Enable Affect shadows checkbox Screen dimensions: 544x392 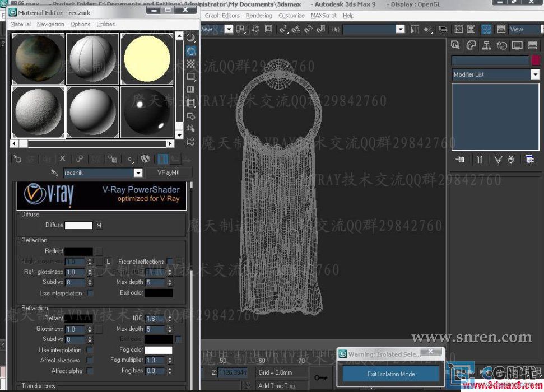point(90,360)
